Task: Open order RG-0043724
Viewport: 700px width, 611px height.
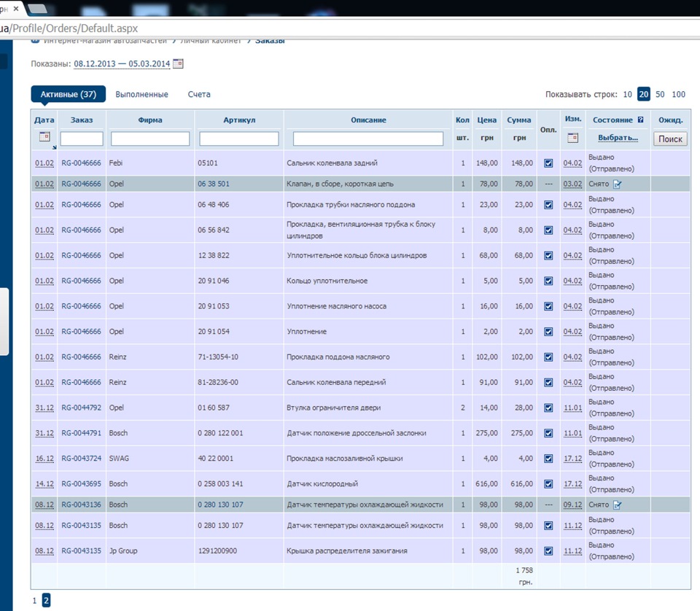Action: [81, 459]
